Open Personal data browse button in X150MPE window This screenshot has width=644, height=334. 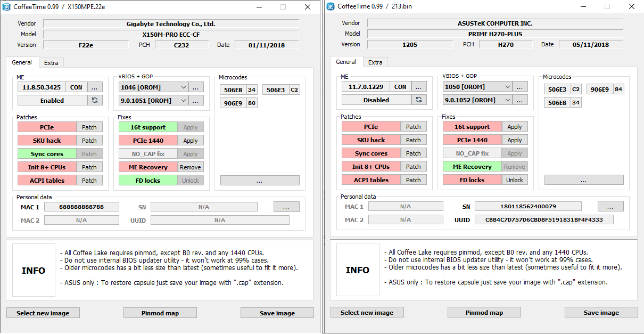click(x=286, y=207)
